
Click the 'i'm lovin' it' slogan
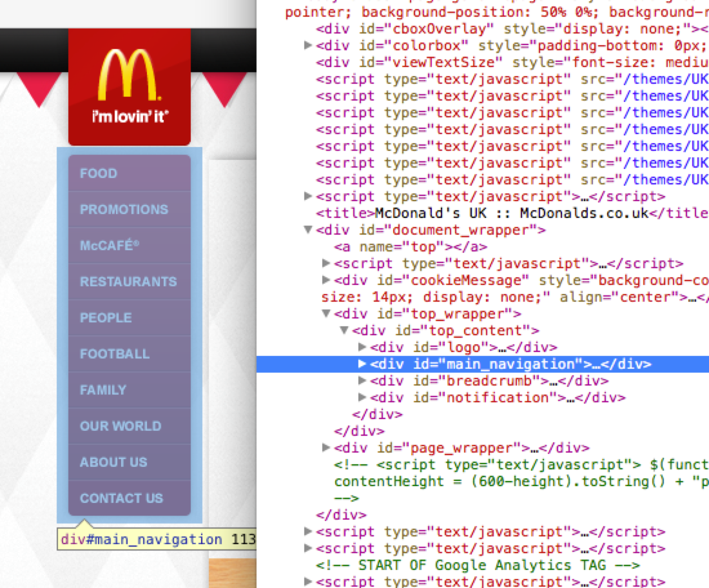click(130, 117)
